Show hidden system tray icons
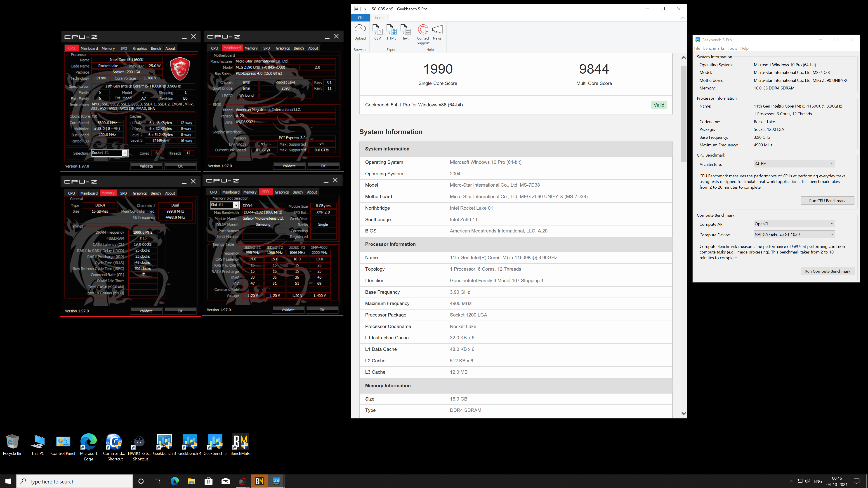868x488 pixels. click(792, 481)
